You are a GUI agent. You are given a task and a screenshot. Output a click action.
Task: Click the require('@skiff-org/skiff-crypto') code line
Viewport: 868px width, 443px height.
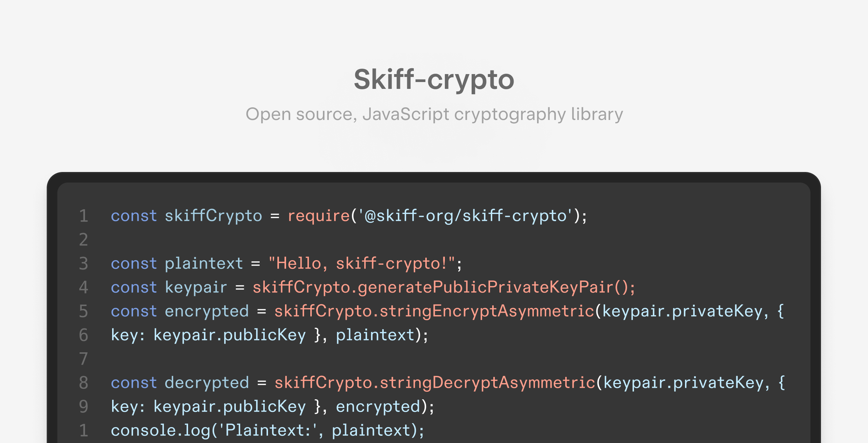(349, 216)
